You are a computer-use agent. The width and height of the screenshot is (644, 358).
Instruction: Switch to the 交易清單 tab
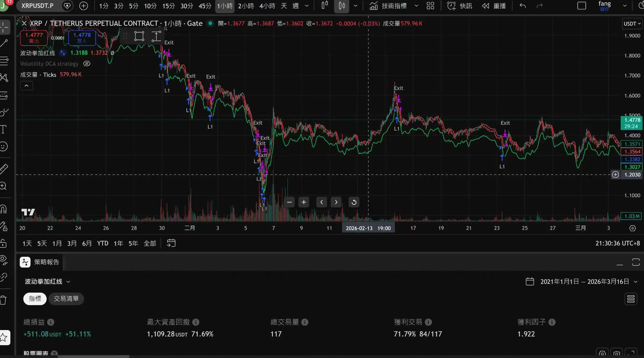pos(66,299)
